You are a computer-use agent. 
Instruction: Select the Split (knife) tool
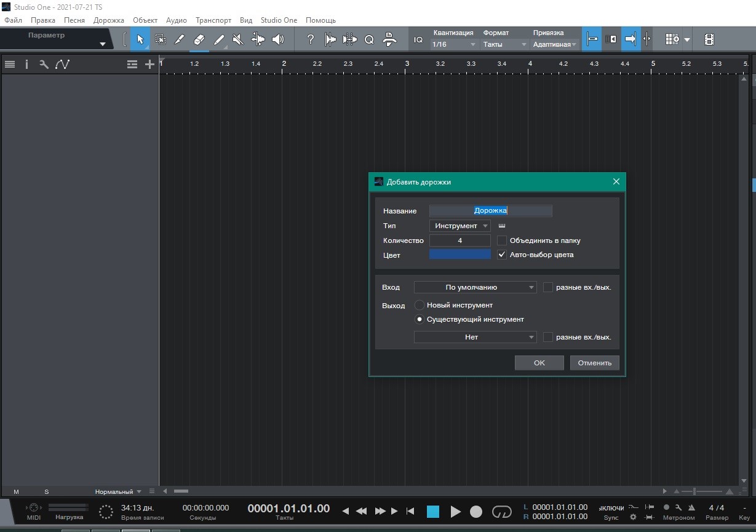(x=179, y=39)
